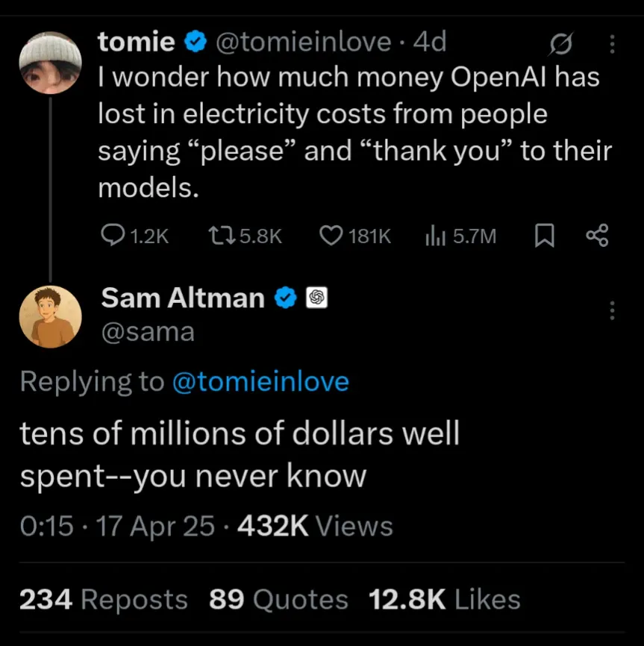644x646 pixels.
Task: Open Sam Altman's profile avatar
Action: tap(50, 316)
